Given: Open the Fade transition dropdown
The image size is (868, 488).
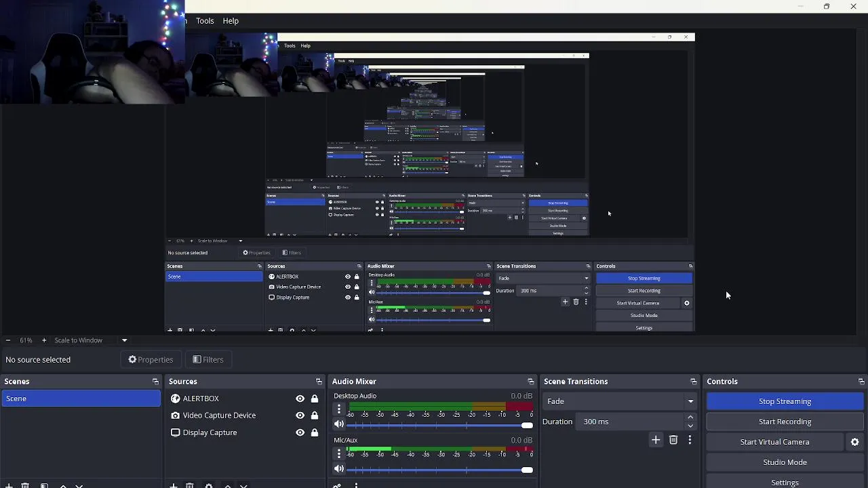Looking at the screenshot, I should [x=620, y=401].
